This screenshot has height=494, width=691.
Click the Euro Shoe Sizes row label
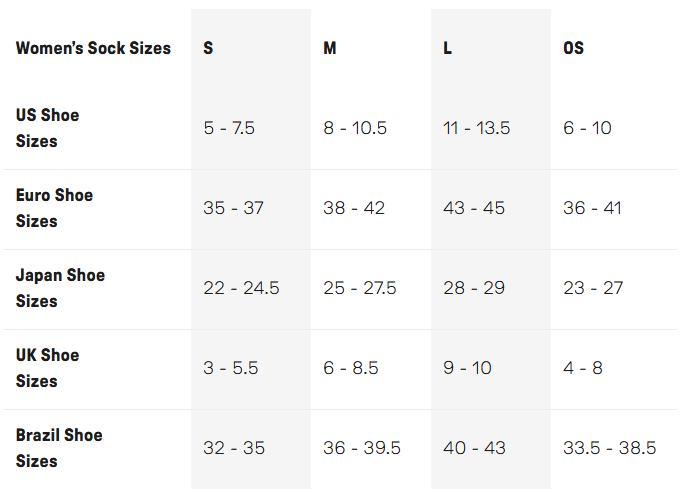54,208
